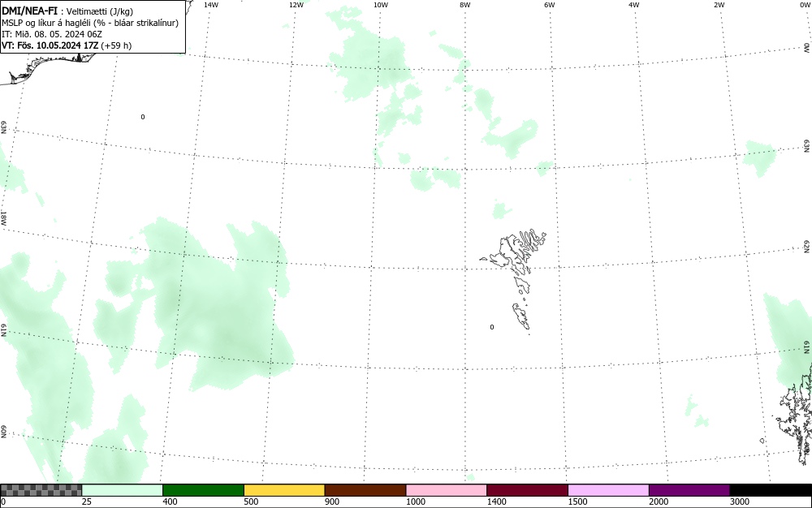Image resolution: width=812 pixels, height=508 pixels.
Task: Click the dark green 400–500 legend swatch
Action: (203, 490)
